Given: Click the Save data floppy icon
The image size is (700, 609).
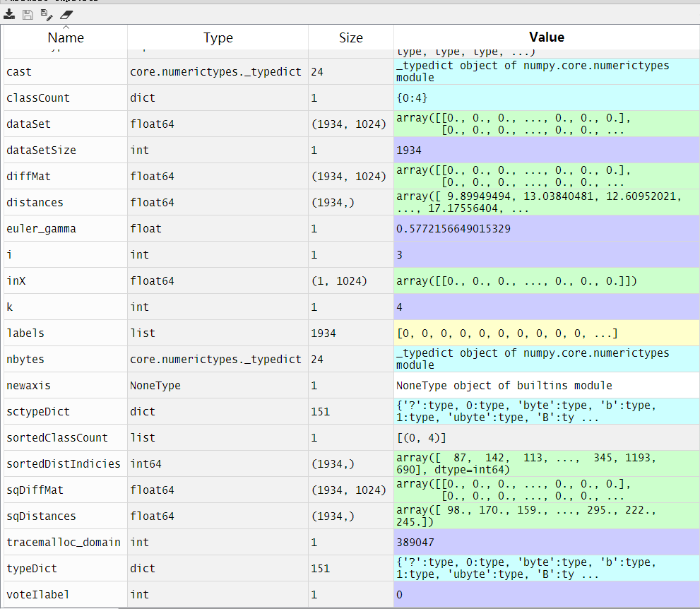Looking at the screenshot, I should point(28,15).
